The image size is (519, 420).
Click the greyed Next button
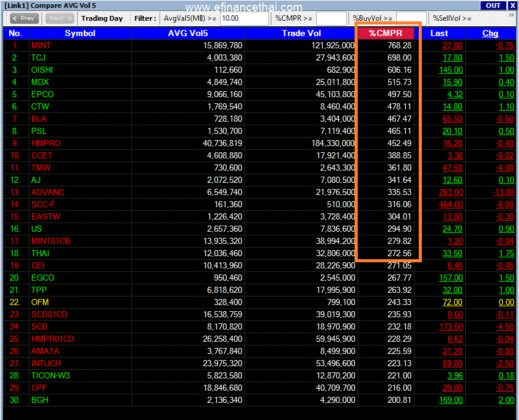pyautogui.click(x=59, y=18)
